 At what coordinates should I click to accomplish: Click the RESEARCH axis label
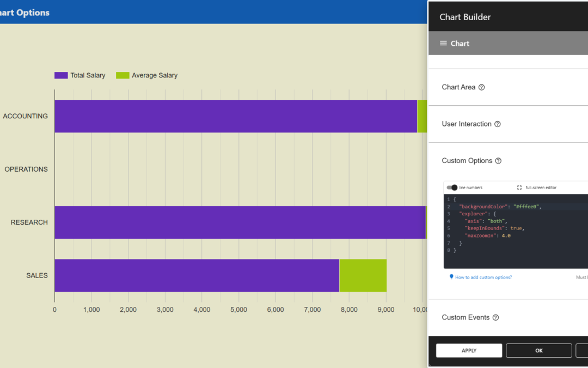[x=29, y=222]
